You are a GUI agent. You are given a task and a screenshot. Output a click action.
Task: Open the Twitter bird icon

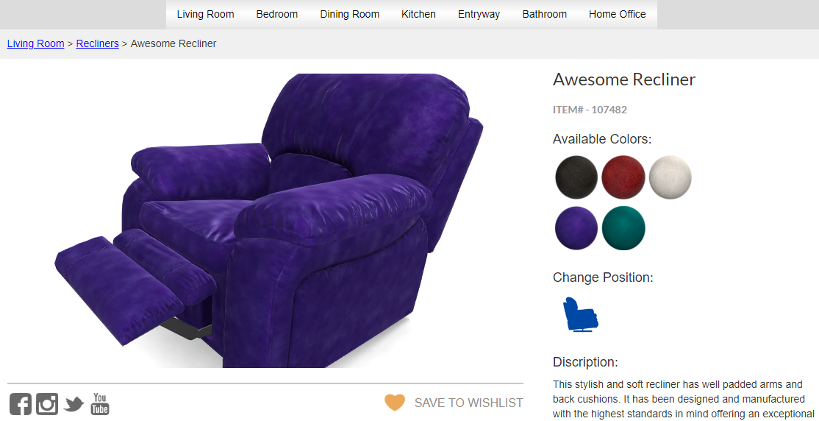[74, 404]
